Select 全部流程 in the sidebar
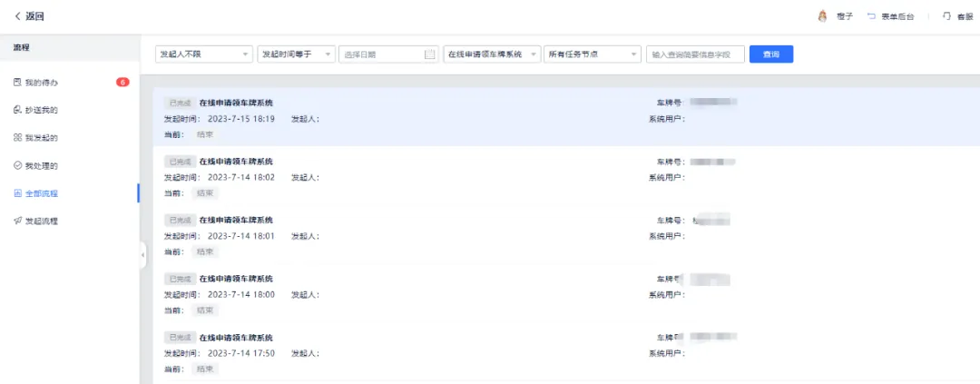The width and height of the screenshot is (980, 384). point(42,193)
